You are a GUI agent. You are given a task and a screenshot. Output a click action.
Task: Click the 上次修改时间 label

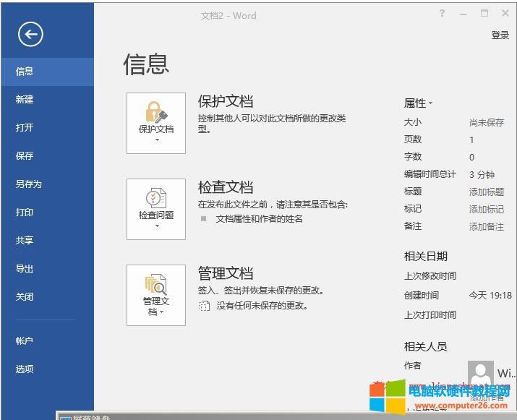(430, 275)
